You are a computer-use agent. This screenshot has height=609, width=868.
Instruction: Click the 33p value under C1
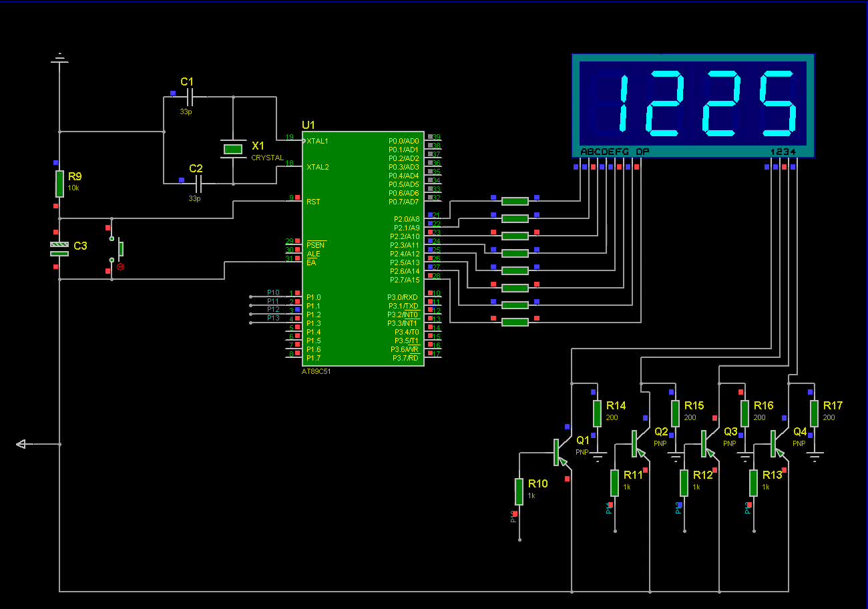186,112
